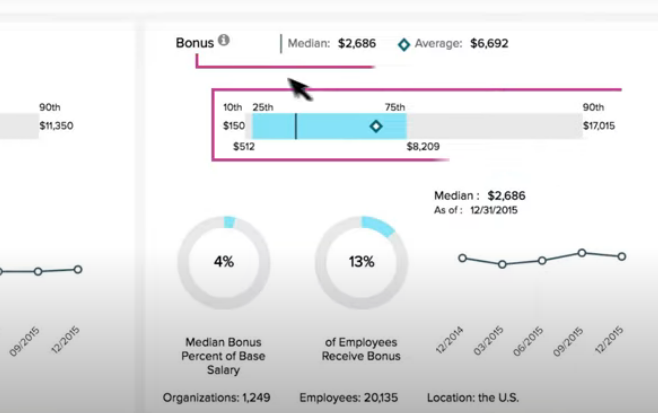This screenshot has width=658, height=413.
Task: Click the 09/2015 point on the left trend chart
Action: pyautogui.click(x=38, y=271)
